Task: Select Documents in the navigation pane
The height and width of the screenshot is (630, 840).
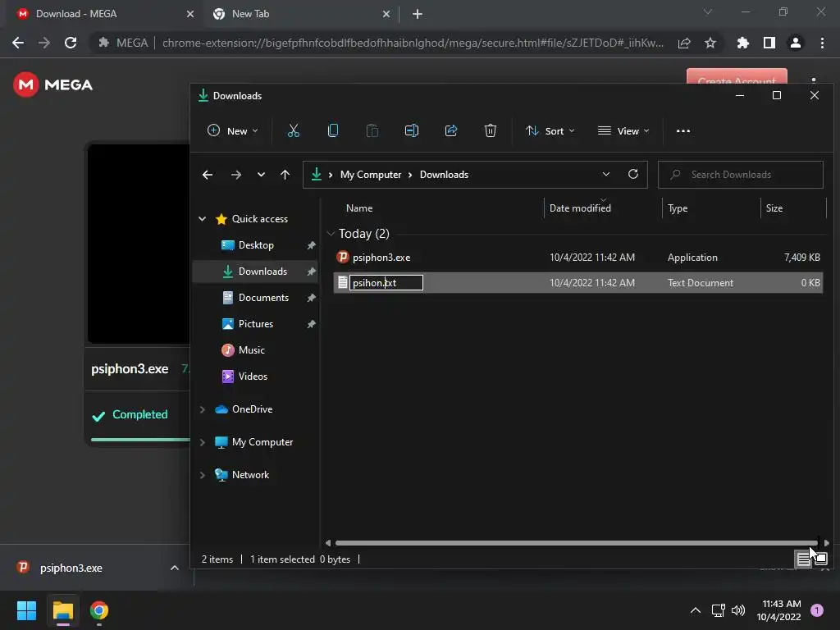Action: (263, 297)
